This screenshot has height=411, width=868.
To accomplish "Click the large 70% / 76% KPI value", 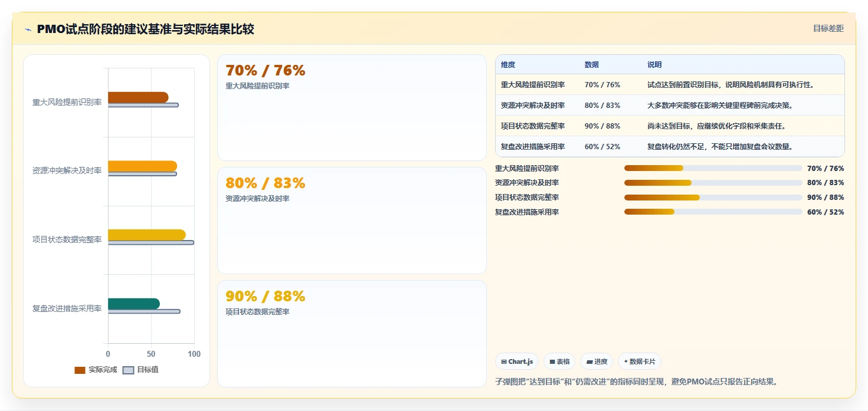I will 266,71.
